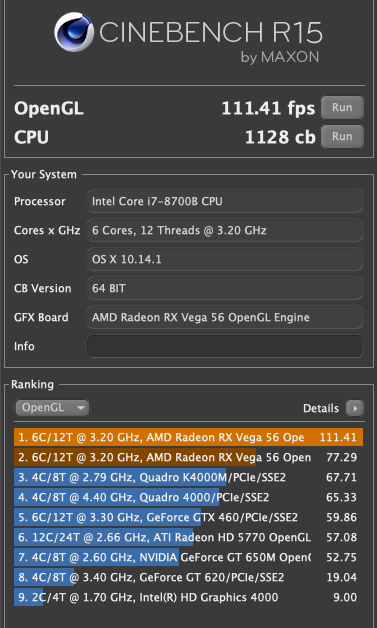The image size is (377, 628).
Task: Select the GFX Board Vega 56 field
Action: (x=225, y=318)
